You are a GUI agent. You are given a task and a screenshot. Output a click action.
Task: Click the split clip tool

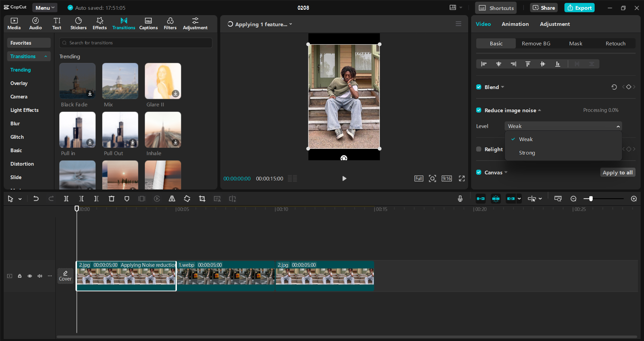pos(66,199)
